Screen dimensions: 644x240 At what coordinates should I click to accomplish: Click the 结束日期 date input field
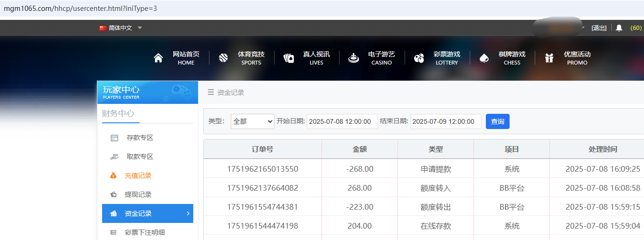coord(445,121)
